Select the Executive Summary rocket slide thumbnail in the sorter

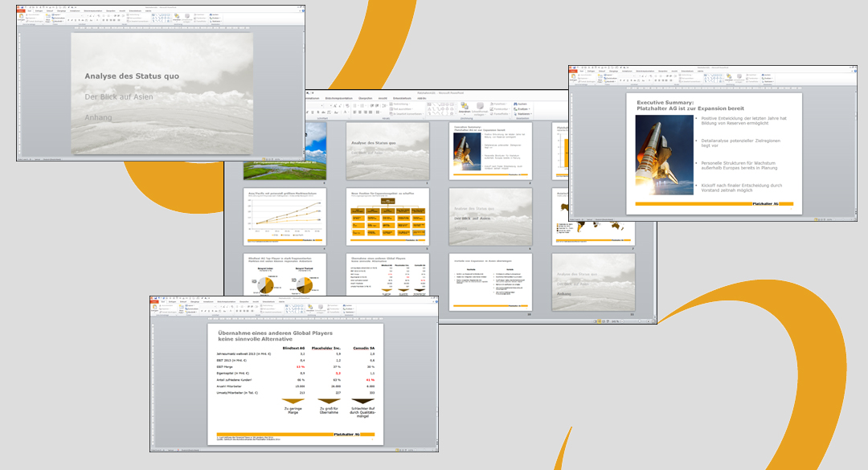pyautogui.click(x=490, y=150)
